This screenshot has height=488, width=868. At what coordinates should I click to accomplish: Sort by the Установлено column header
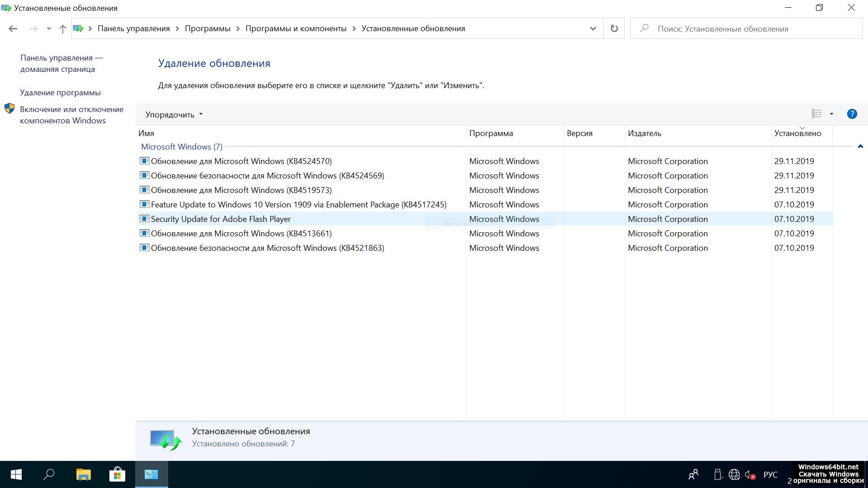(x=797, y=133)
